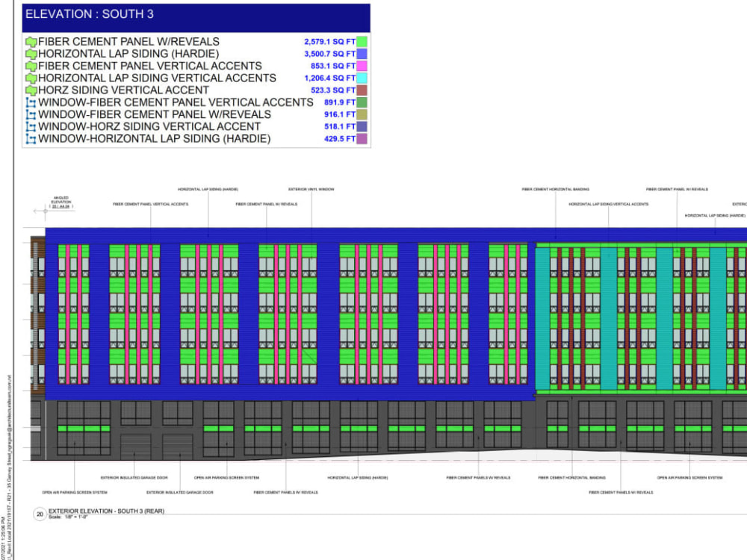Click the Horizontal Lap Siding Vertical Accents drawing callout
This screenshot has width=747, height=560.
(x=608, y=205)
